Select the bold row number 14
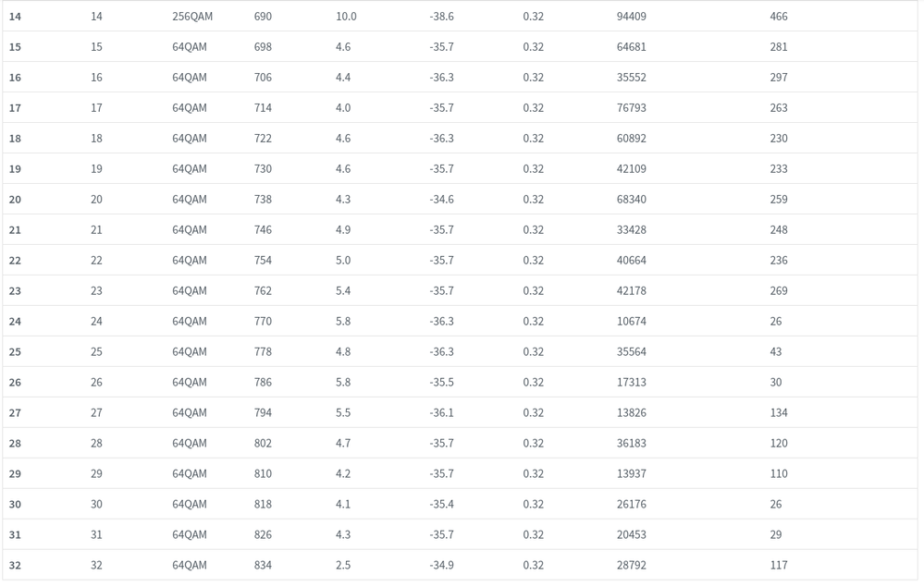This screenshot has width=924, height=587. [x=15, y=17]
